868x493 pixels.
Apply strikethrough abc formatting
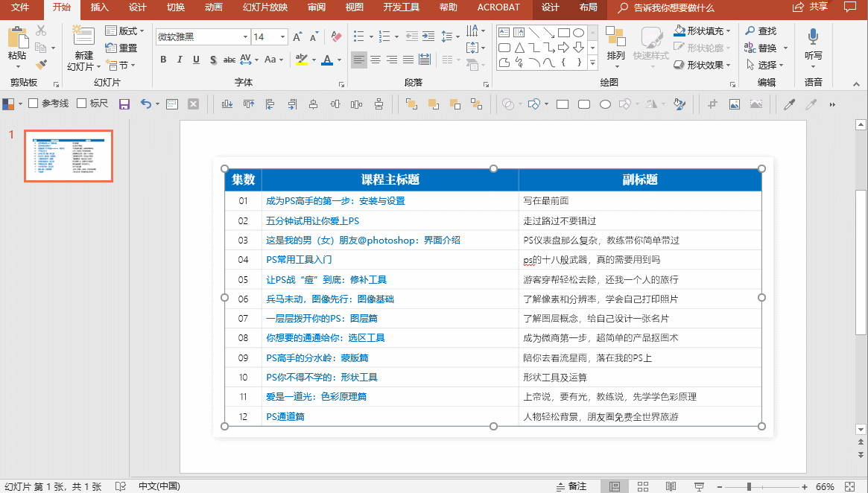(x=229, y=59)
